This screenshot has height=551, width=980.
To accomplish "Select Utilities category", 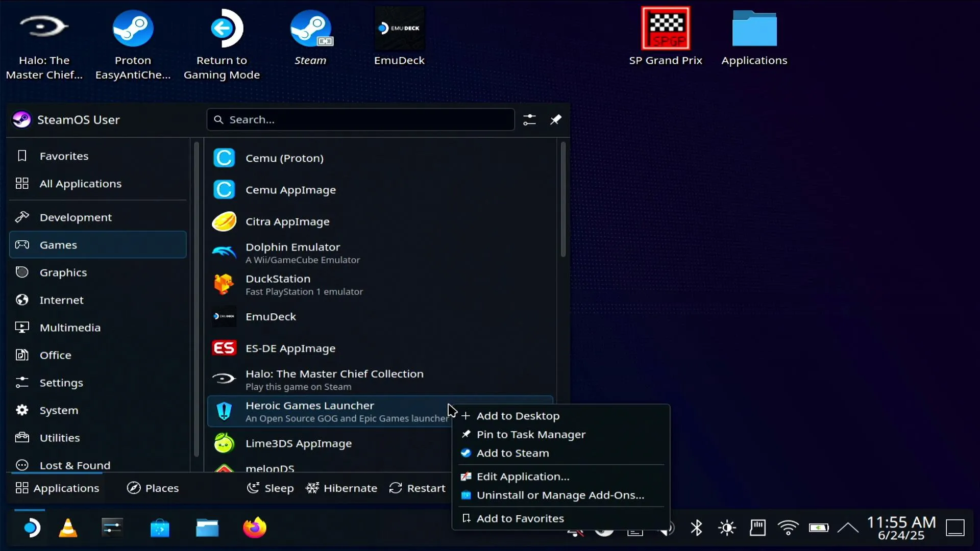I will point(98,438).
